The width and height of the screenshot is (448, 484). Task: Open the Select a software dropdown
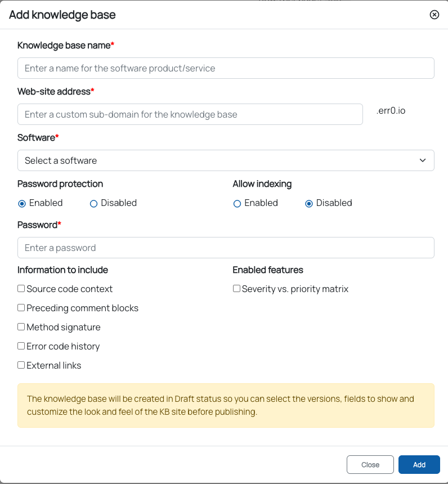(226, 160)
